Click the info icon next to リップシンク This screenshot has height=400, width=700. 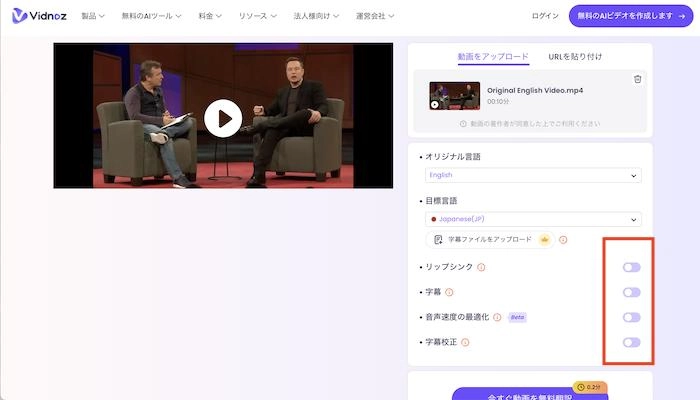tap(481, 267)
